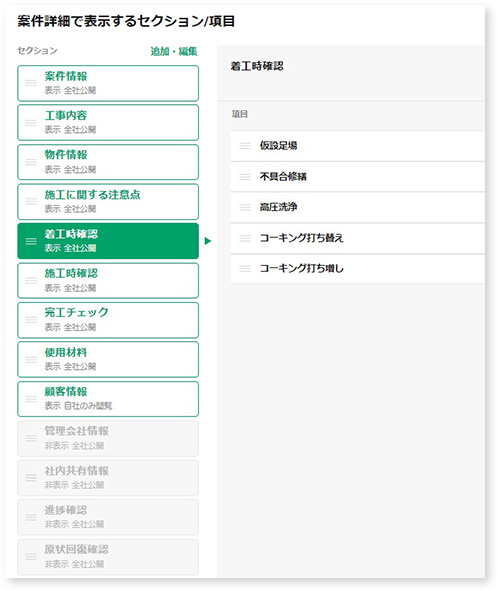Select the 顧客情報 section
The width and height of the screenshot is (498, 591).
pos(108,399)
